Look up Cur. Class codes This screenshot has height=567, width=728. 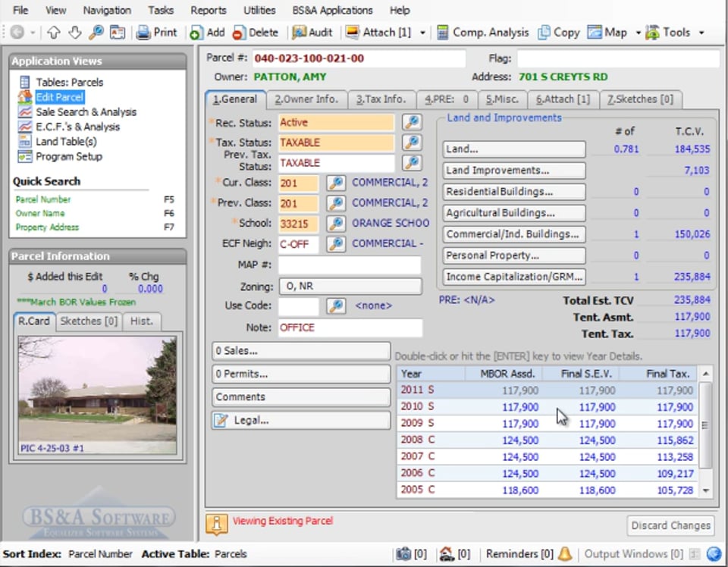coord(336,183)
